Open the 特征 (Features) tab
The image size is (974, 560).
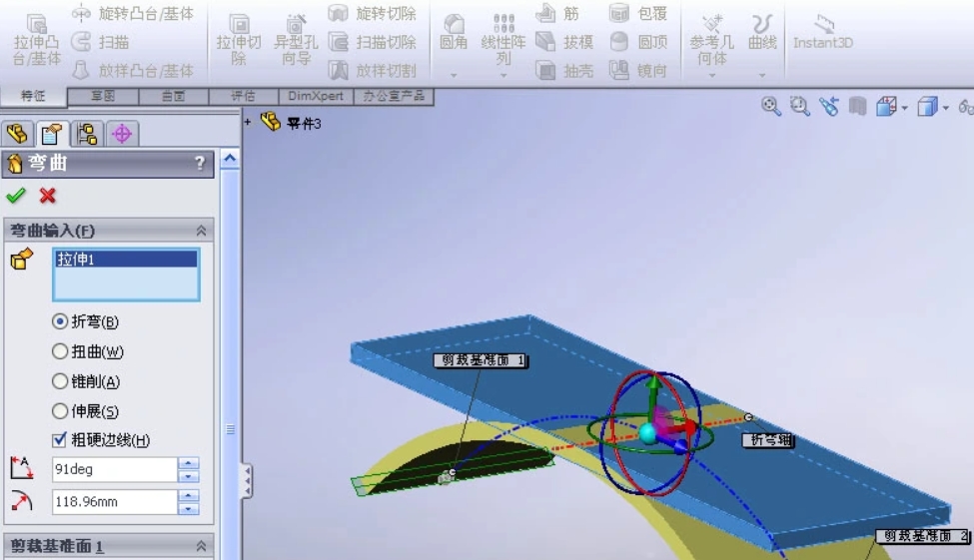click(33, 96)
